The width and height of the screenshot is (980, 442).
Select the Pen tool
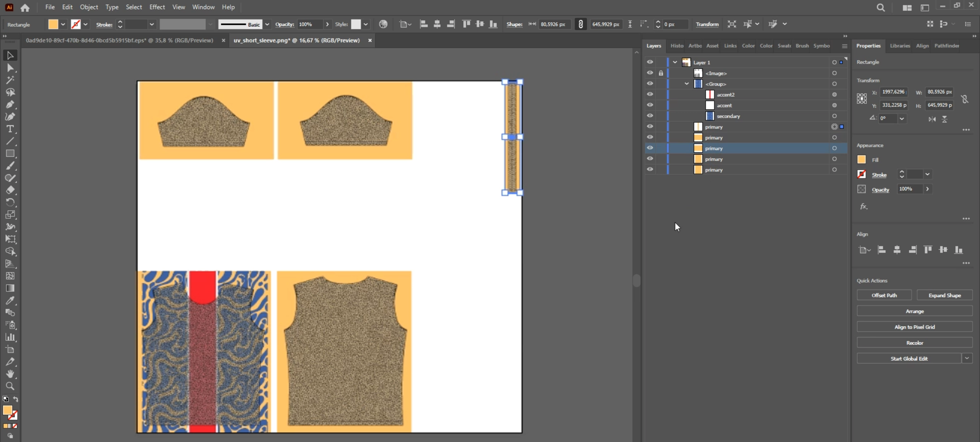tap(10, 104)
